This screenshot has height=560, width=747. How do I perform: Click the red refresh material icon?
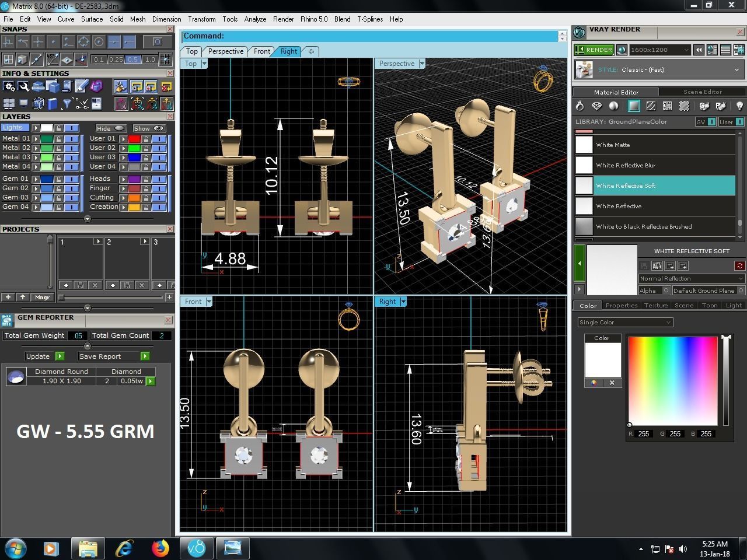739,265
